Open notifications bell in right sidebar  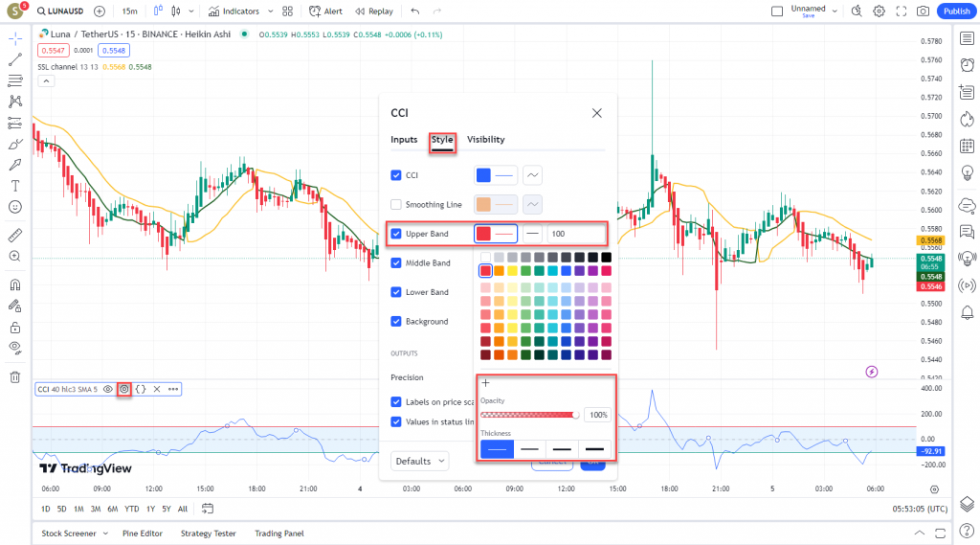pos(967,312)
